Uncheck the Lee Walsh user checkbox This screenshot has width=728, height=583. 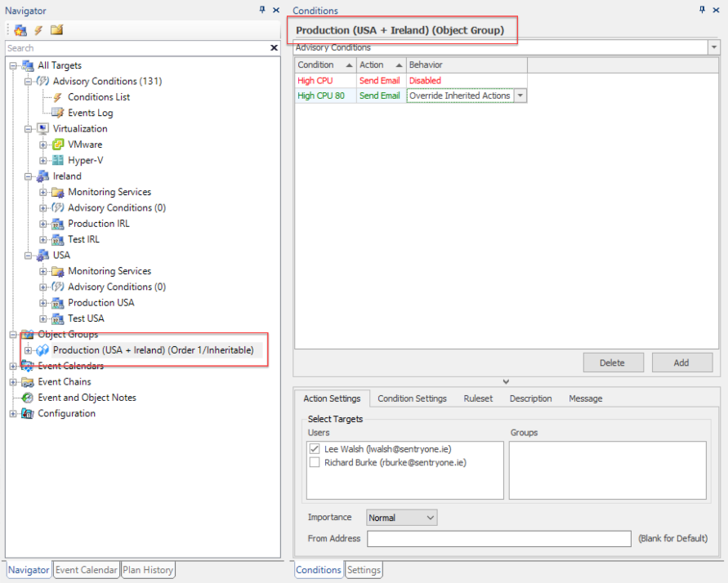click(x=315, y=447)
